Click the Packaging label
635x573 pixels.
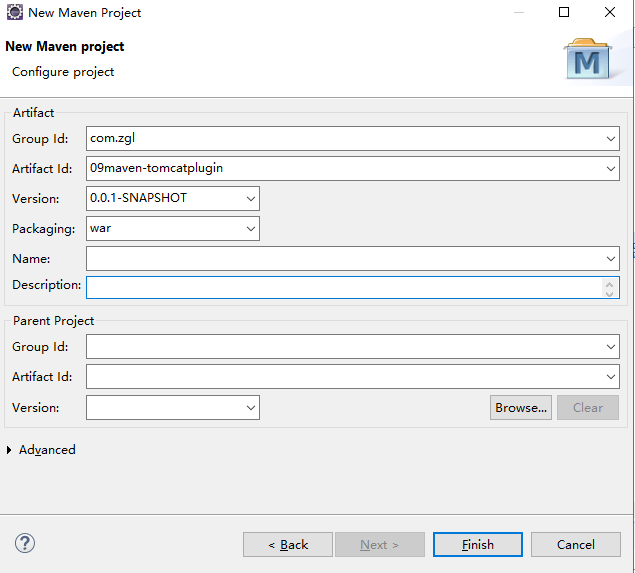click(x=44, y=229)
